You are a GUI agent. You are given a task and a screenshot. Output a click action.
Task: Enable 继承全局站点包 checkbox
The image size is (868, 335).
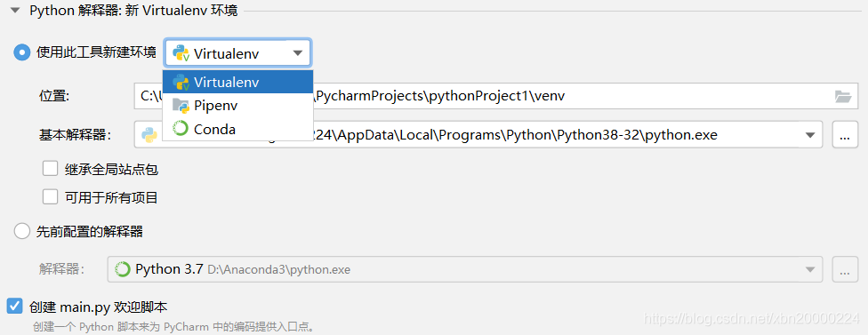click(x=51, y=169)
